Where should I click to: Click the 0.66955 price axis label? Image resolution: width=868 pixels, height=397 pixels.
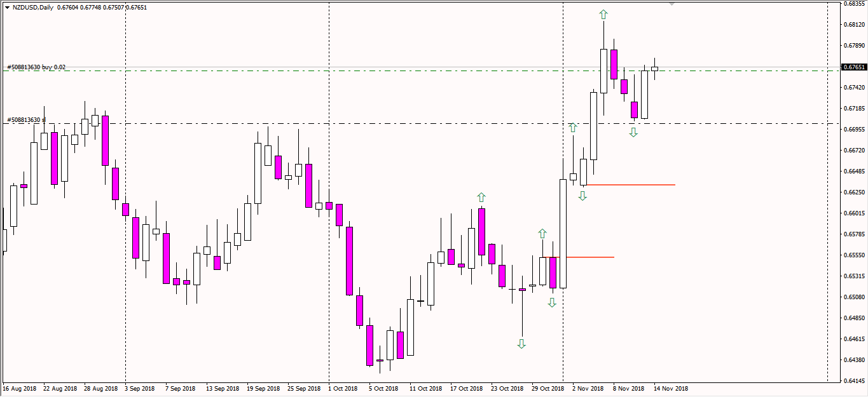[x=854, y=130]
